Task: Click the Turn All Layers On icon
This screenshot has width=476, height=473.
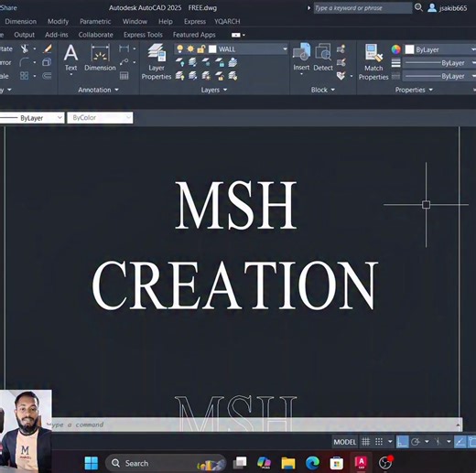Action: [180, 76]
